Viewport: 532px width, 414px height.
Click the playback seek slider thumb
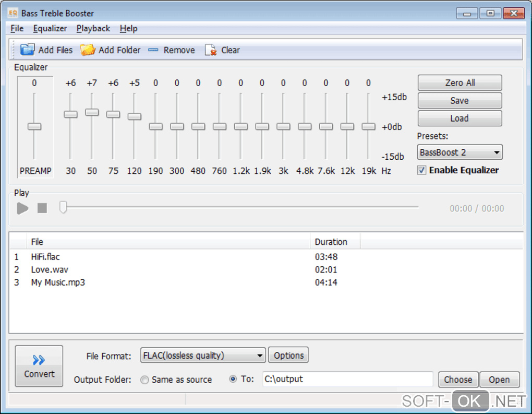[63, 207]
